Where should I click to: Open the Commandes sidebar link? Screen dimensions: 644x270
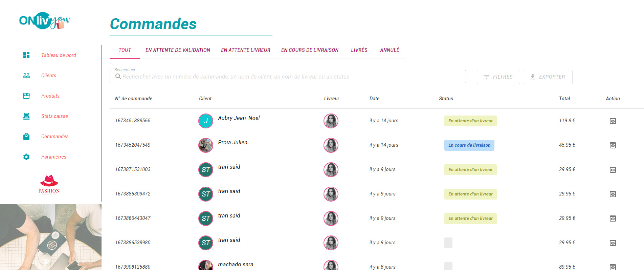tap(55, 137)
